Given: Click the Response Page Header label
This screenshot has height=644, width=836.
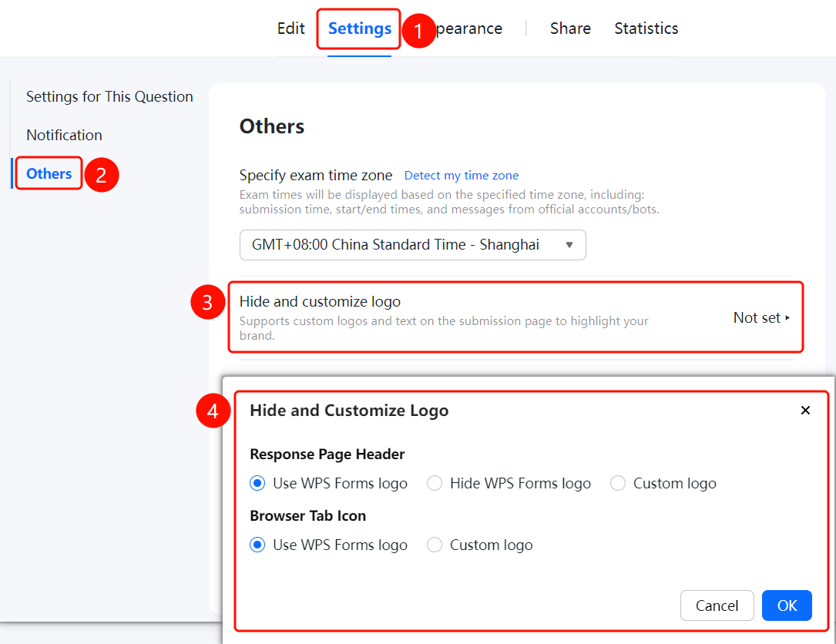Looking at the screenshot, I should tap(327, 454).
